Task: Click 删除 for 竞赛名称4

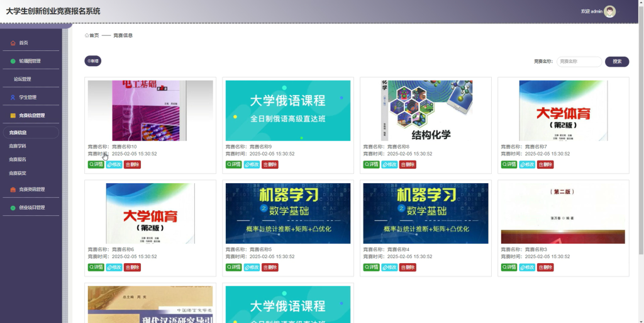Action: point(408,267)
